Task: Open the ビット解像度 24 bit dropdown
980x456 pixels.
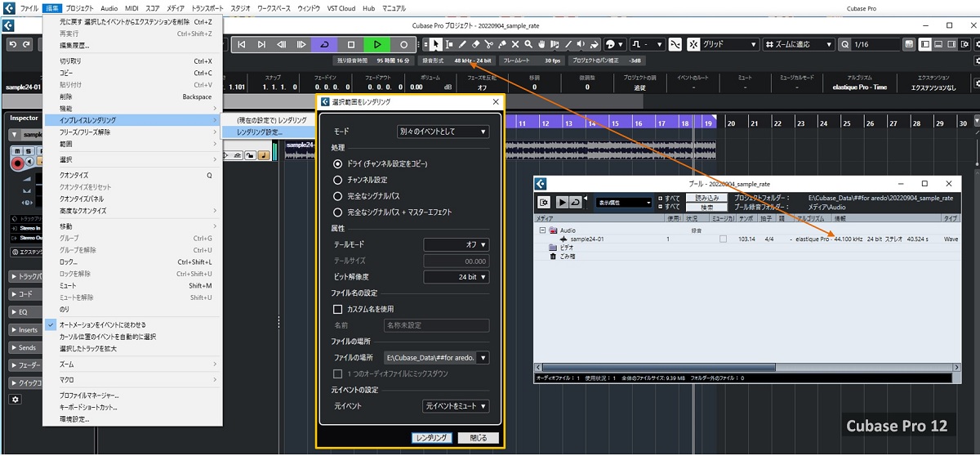Action: [457, 277]
